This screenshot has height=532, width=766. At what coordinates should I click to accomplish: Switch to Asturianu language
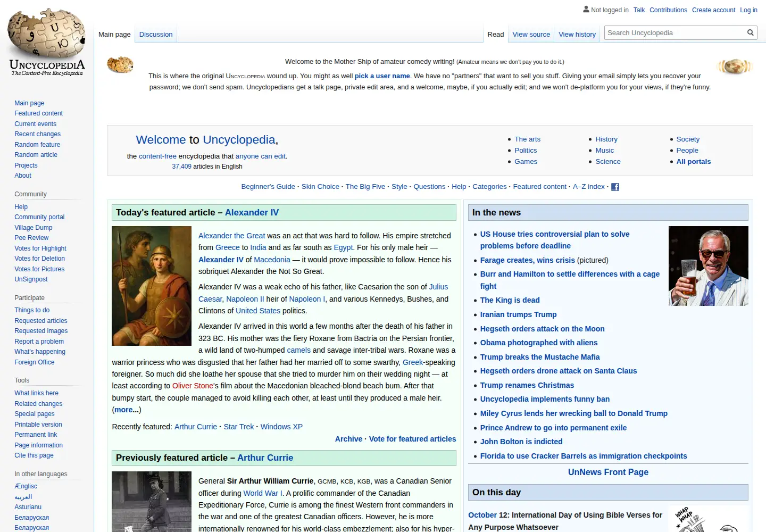coord(28,507)
